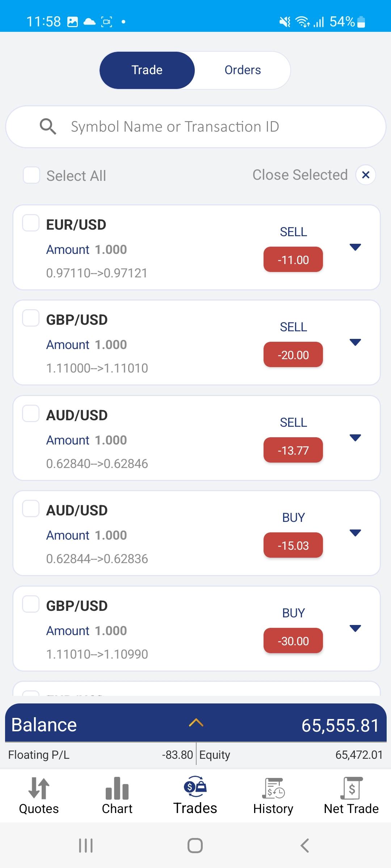Expand the AUD/USD buy trade arrow
This screenshot has width=391, height=868.
tap(356, 533)
